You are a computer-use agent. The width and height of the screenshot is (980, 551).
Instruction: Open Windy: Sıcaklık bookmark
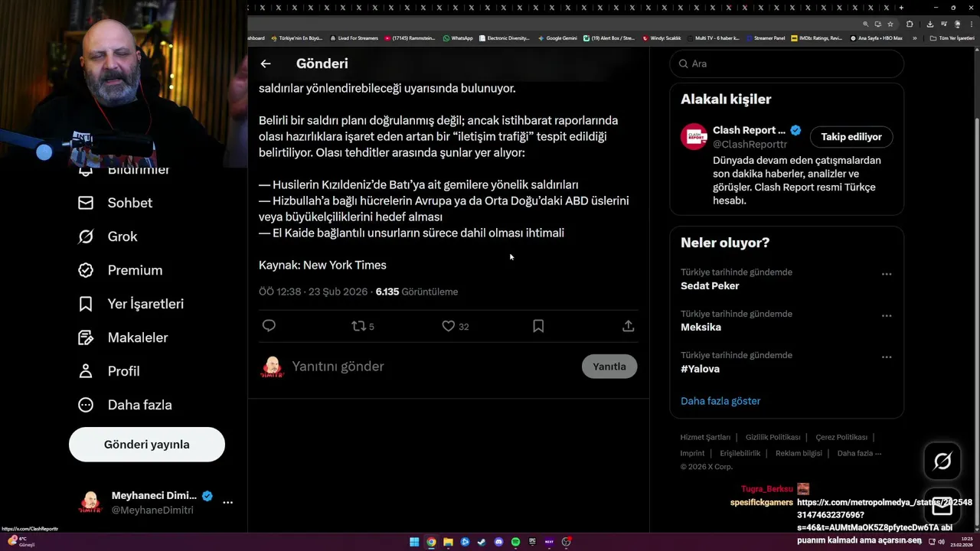pyautogui.click(x=661, y=37)
